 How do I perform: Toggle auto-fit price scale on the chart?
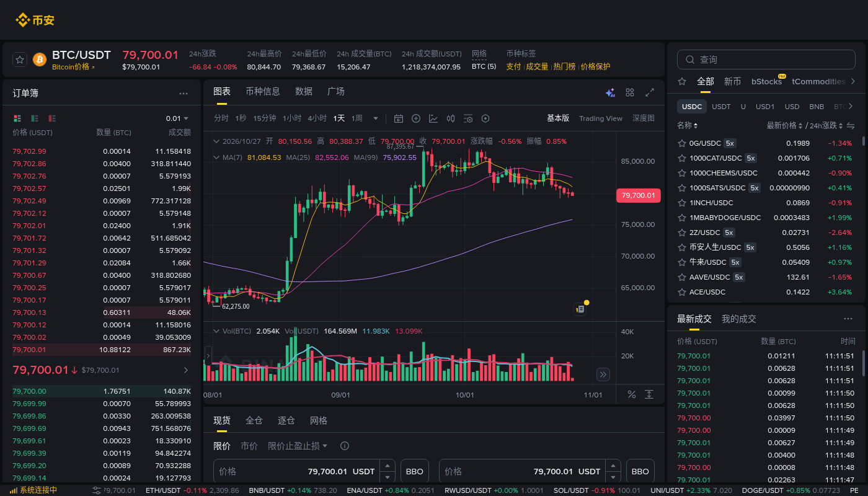(x=649, y=394)
